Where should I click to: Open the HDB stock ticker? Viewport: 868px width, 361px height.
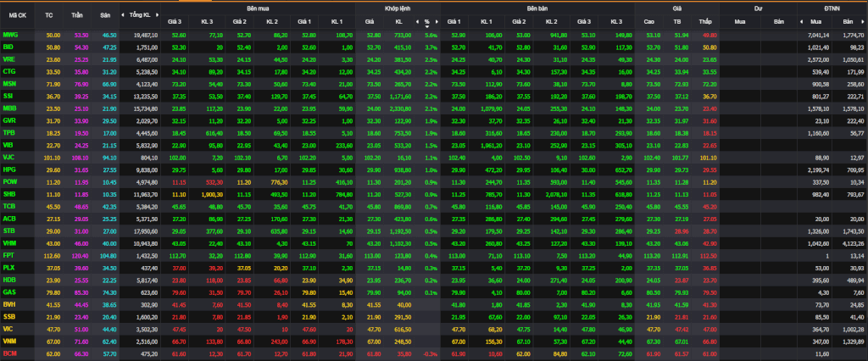click(8, 279)
